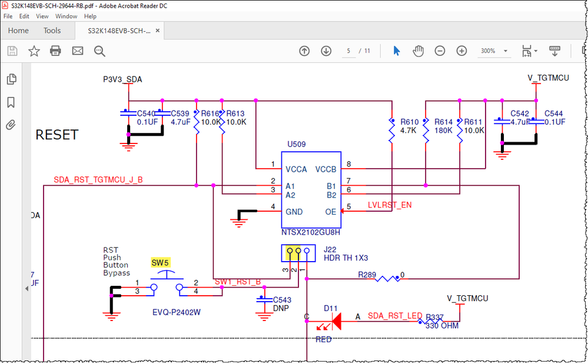Open the Help menu
The image size is (588, 364).
click(90, 16)
